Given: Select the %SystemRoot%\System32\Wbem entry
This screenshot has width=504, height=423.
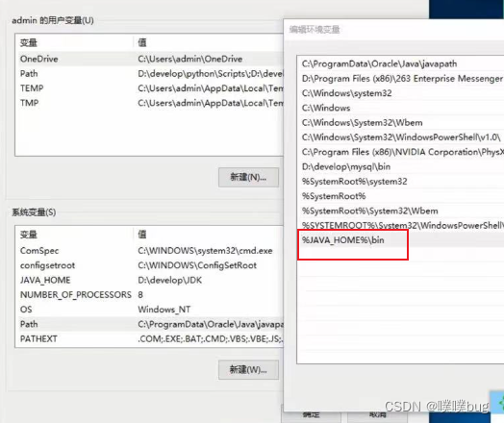Looking at the screenshot, I should pyautogui.click(x=400, y=211).
